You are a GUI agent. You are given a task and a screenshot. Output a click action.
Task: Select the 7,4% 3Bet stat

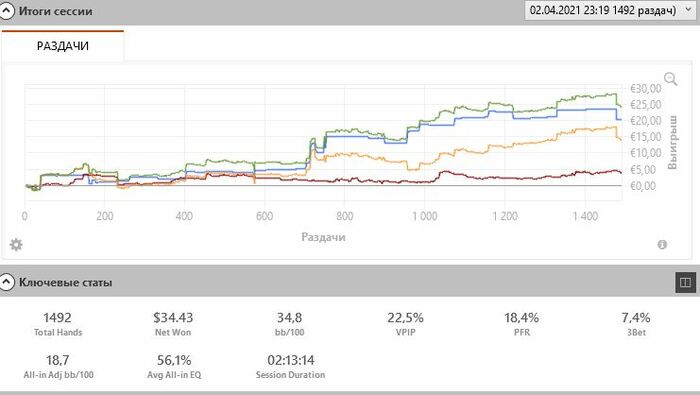point(636,324)
